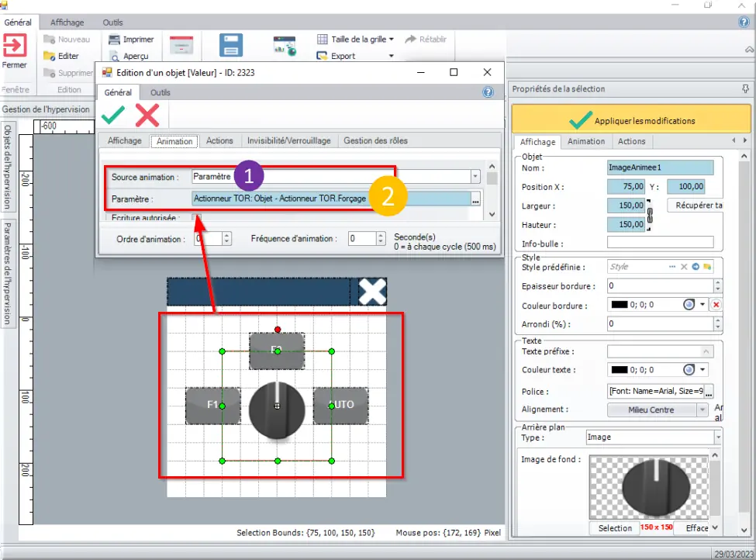Screen dimensions: 756x560
Task: Reset the border color with the red X
Action: 716,304
